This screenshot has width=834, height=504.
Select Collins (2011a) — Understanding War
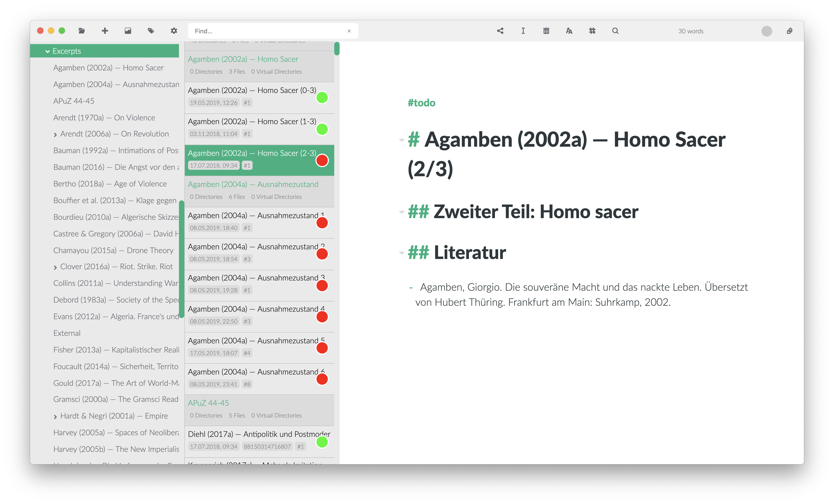point(116,283)
